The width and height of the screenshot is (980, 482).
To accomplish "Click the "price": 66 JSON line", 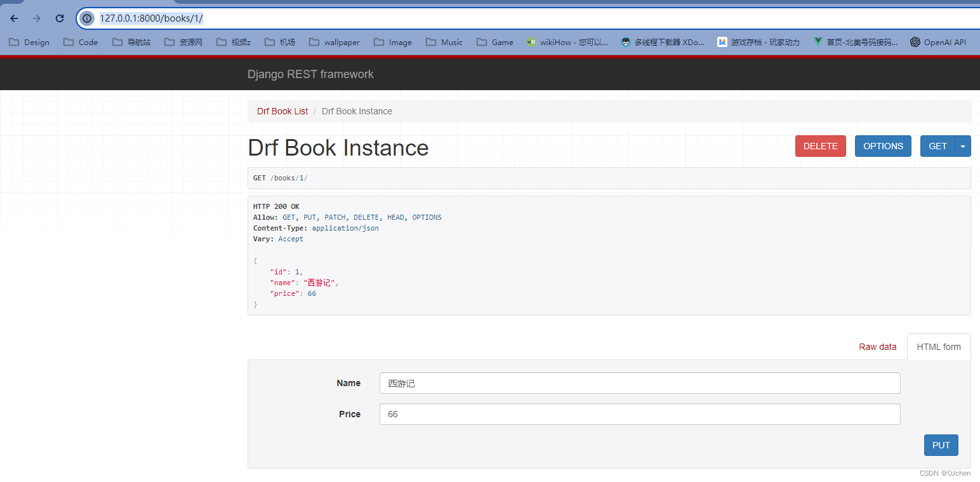I will click(293, 293).
